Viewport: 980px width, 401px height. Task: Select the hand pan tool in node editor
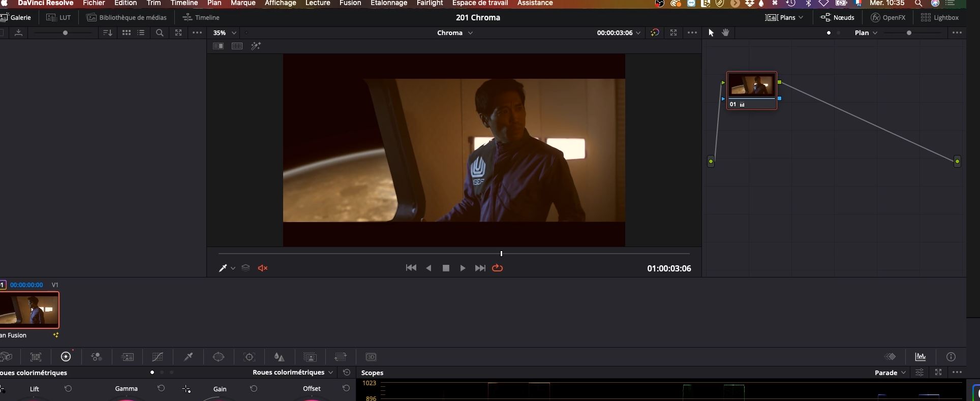point(725,33)
